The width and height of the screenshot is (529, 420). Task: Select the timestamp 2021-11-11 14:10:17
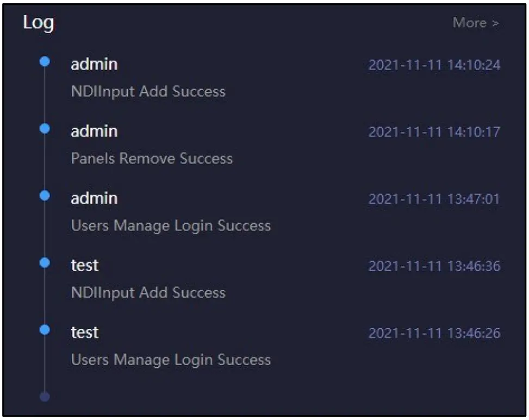(434, 132)
